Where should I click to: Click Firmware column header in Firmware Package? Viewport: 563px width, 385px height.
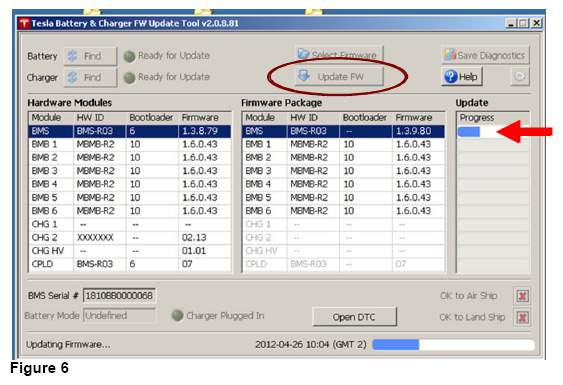click(418, 118)
